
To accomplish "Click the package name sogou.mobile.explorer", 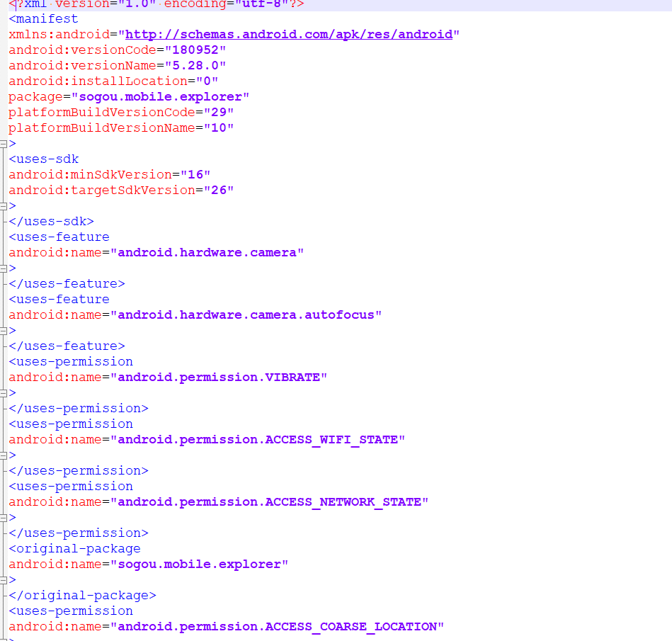I will [x=161, y=96].
